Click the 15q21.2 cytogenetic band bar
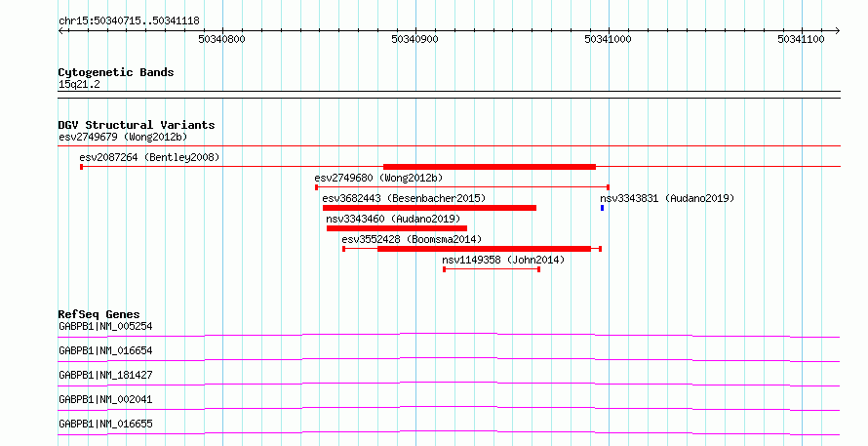Image resolution: width=868 pixels, height=446 pixels. [x=449, y=95]
